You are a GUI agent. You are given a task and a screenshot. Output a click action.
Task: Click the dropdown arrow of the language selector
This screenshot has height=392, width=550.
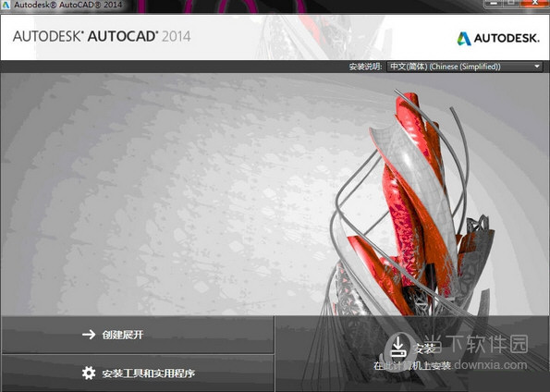tap(537, 67)
